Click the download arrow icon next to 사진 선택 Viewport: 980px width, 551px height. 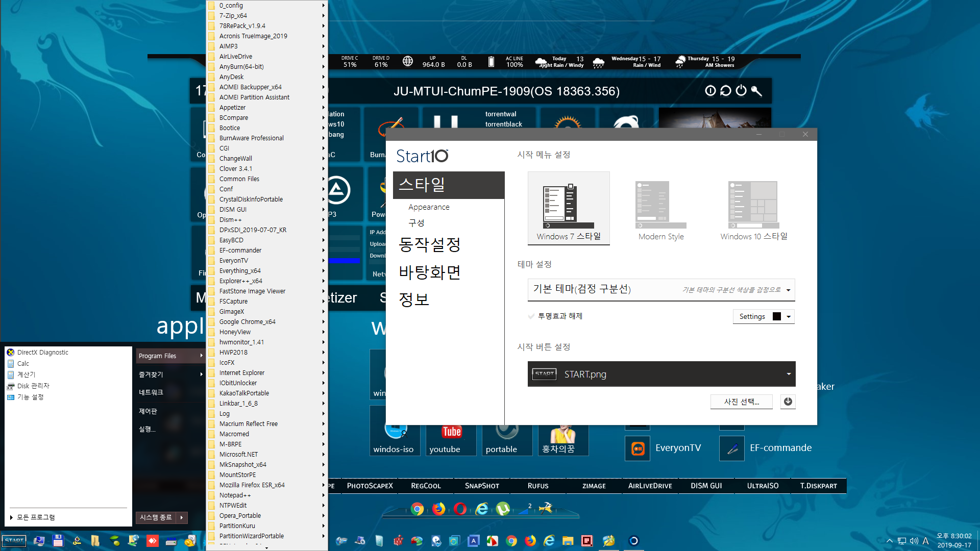[x=788, y=402]
